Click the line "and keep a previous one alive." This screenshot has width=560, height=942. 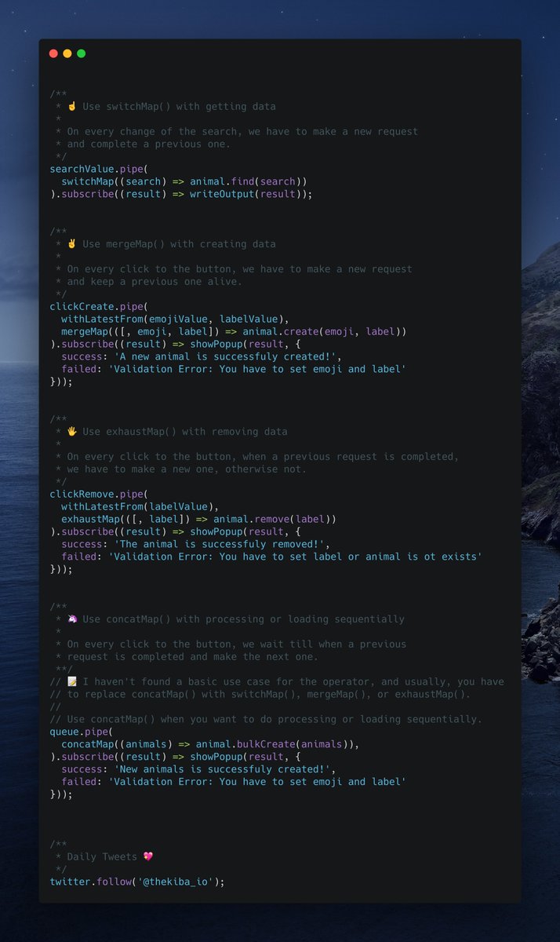(155, 281)
